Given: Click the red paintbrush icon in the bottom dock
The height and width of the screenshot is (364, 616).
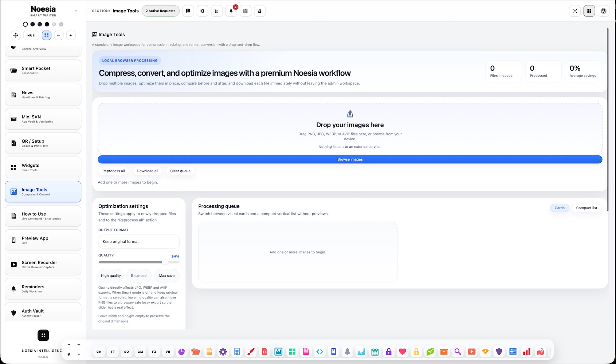Looking at the screenshot, I should [251, 352].
